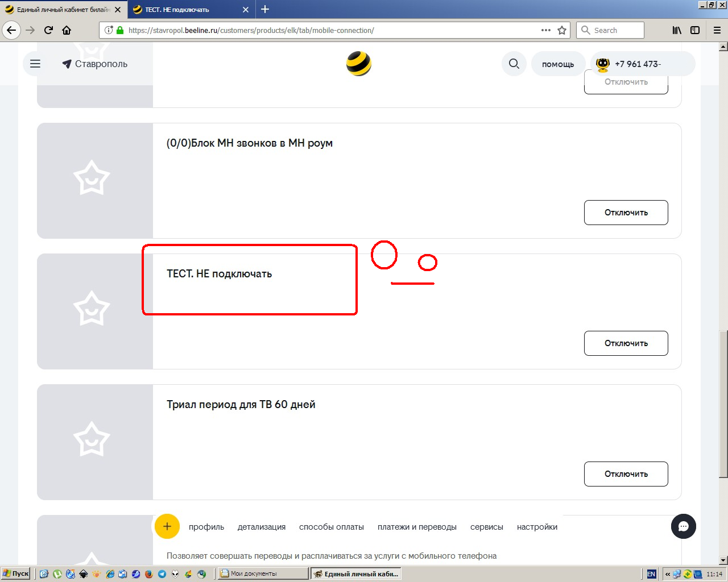Click the помощь button
728x582 pixels.
[x=558, y=64]
